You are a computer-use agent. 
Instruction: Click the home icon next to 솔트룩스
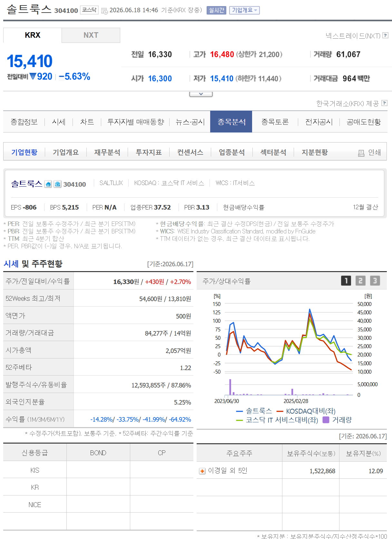[48, 184]
